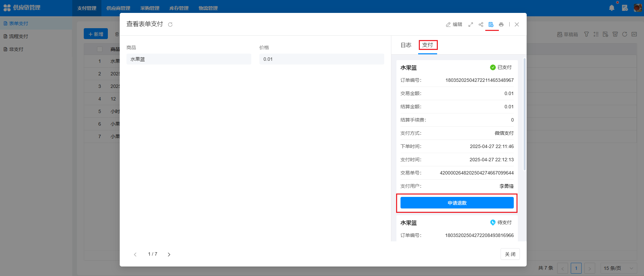Go to next record with right chevron

coord(169,254)
